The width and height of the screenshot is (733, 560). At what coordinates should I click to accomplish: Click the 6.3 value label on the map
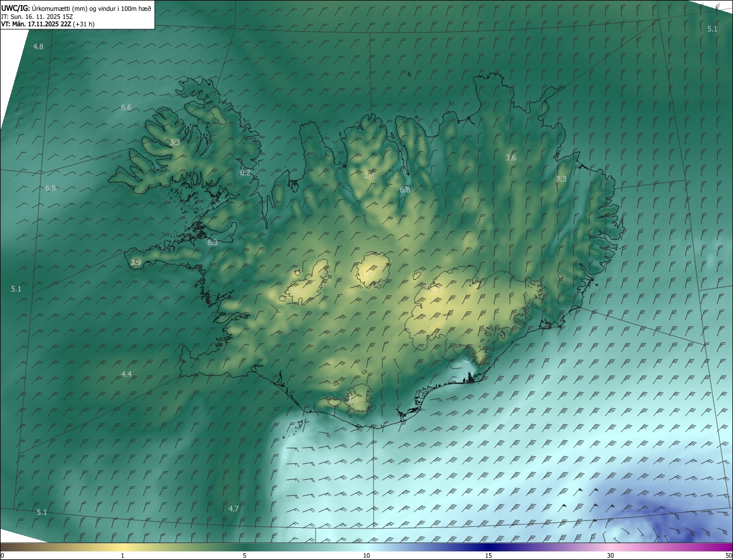(212, 242)
